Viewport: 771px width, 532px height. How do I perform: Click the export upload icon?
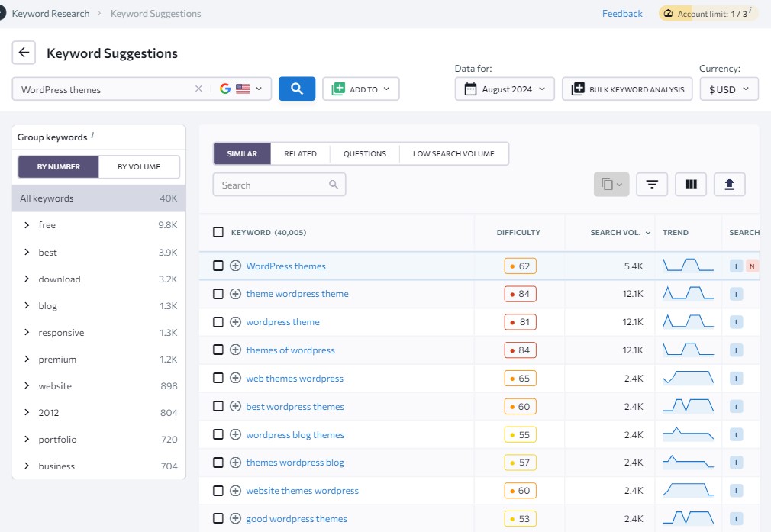(729, 184)
